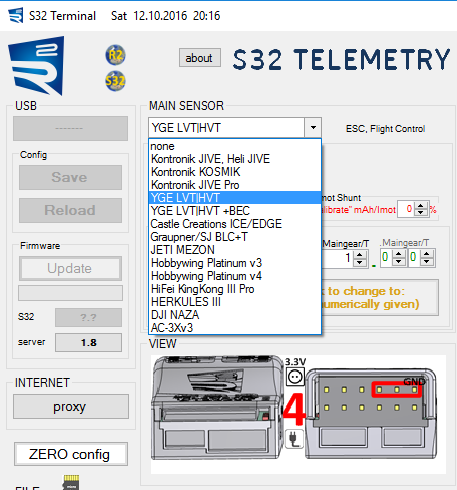
Task: Click the server version field 1.8
Action: 88,342
